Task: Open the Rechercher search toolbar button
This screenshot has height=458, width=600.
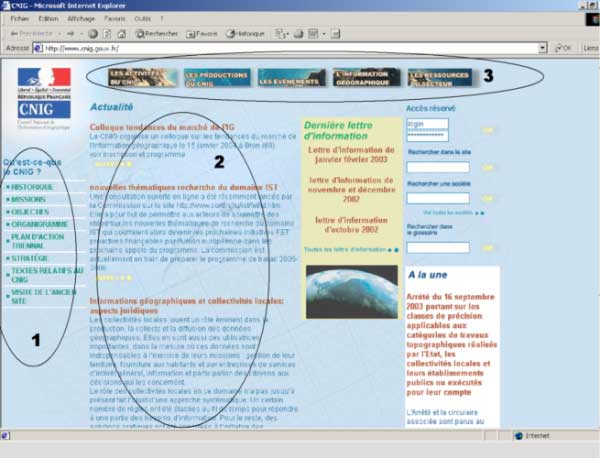Action: coord(157,34)
